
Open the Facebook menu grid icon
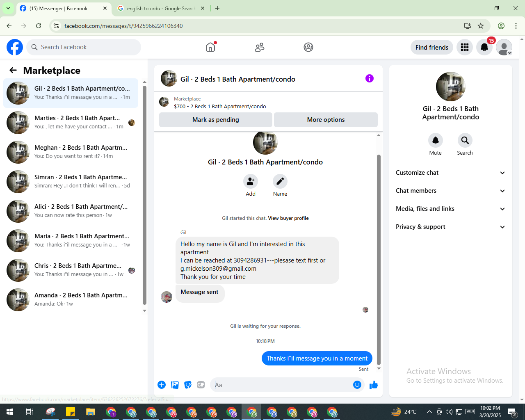pyautogui.click(x=465, y=47)
